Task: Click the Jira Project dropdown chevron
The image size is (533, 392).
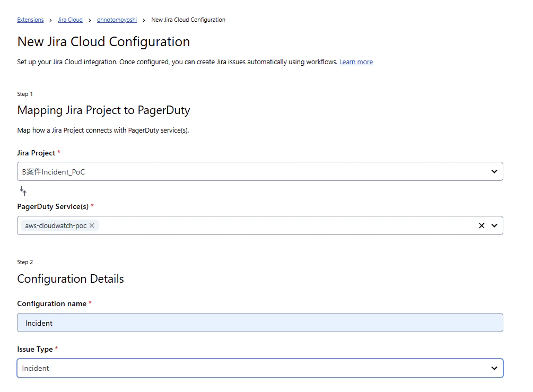Action: pos(494,171)
